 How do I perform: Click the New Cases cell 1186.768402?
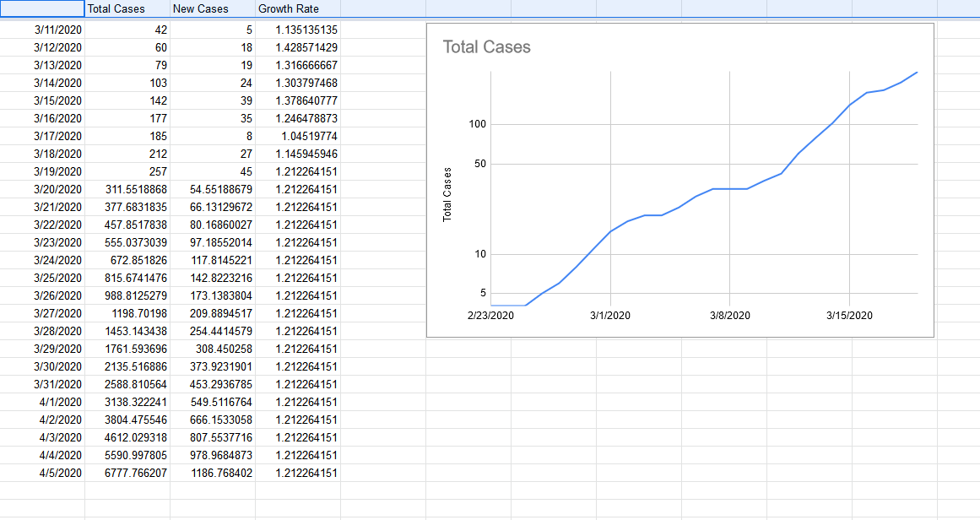[213, 473]
